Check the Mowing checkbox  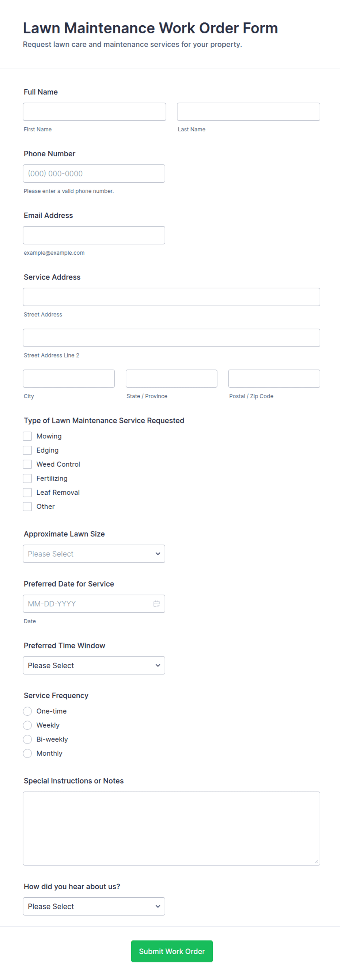(x=27, y=436)
